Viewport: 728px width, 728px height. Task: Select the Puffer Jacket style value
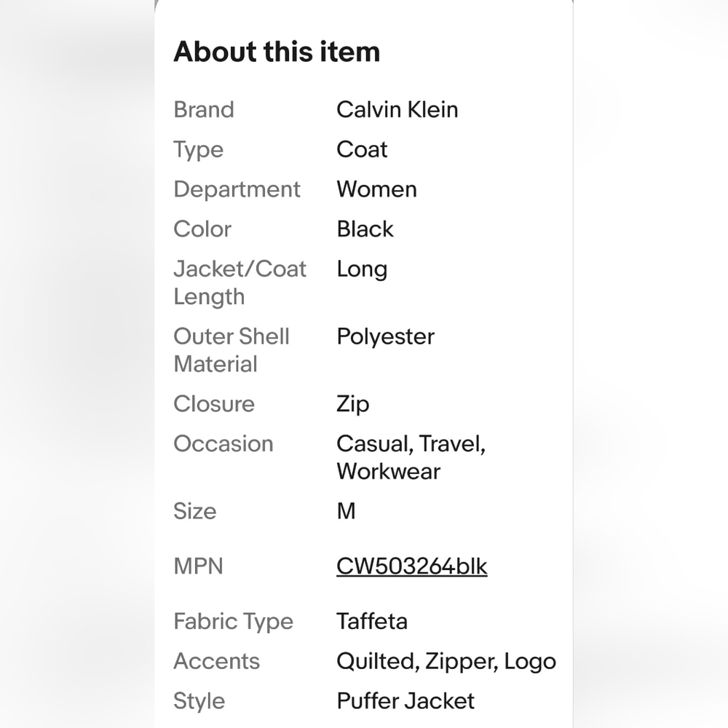pyautogui.click(x=405, y=700)
